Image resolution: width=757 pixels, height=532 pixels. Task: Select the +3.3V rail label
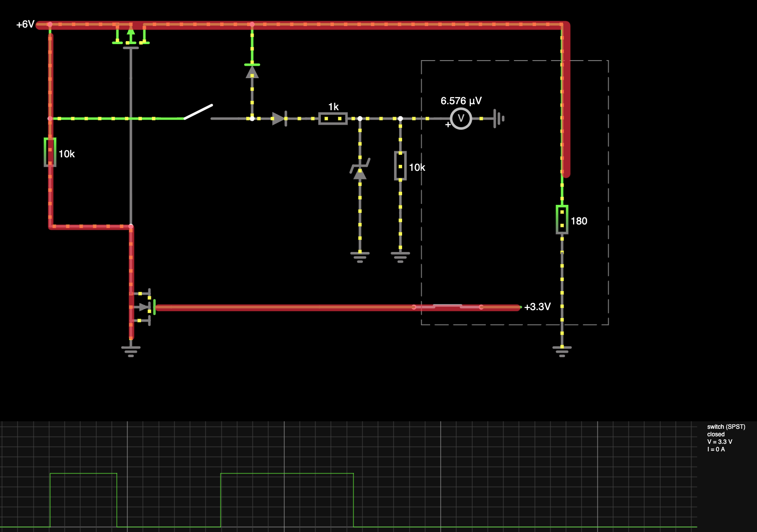pos(537,307)
